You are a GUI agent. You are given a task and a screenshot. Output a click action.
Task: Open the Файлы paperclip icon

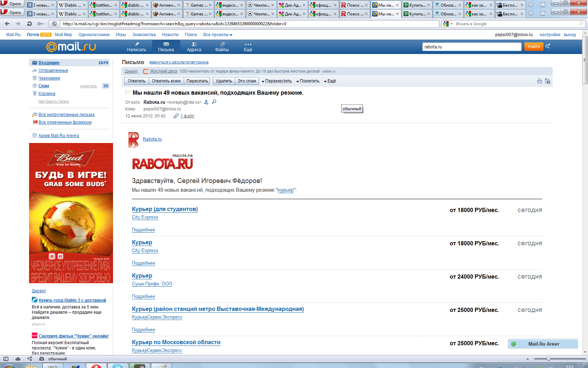(222, 45)
